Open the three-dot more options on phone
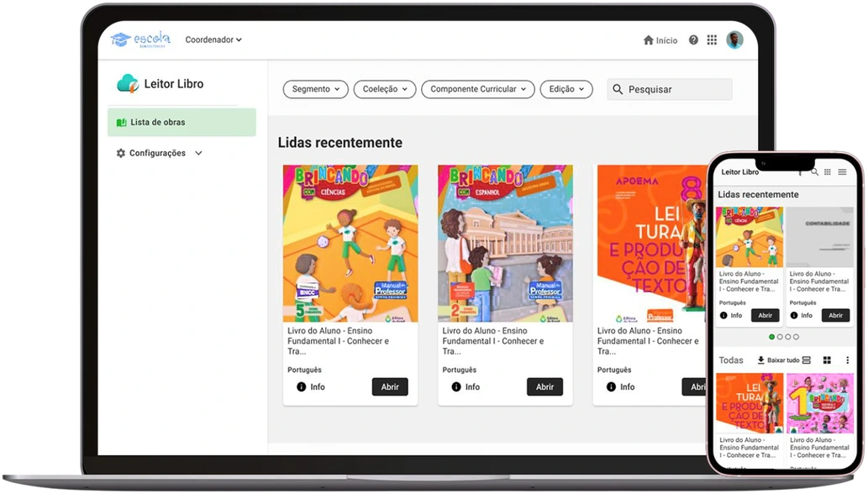Image resolution: width=868 pixels, height=494 pixels. [x=848, y=360]
